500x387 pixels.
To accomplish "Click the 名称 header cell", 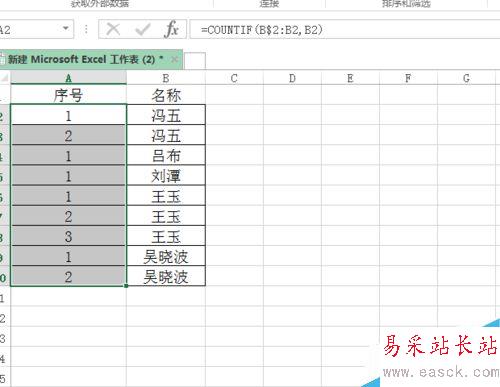I will pos(166,95).
